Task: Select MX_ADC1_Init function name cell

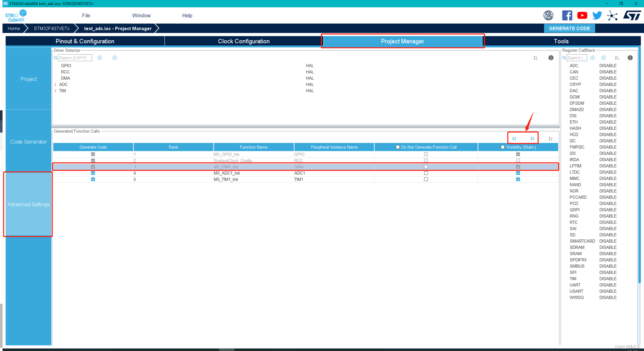Action: [x=254, y=173]
